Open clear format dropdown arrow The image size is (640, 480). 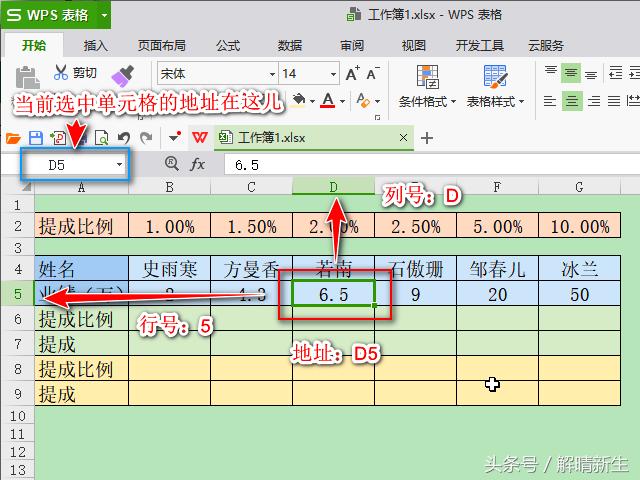coord(378,101)
